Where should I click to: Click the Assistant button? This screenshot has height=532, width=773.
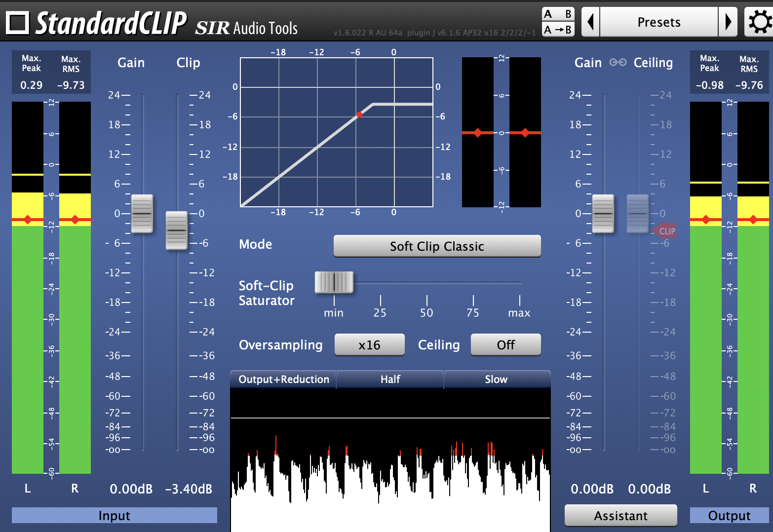(621, 516)
